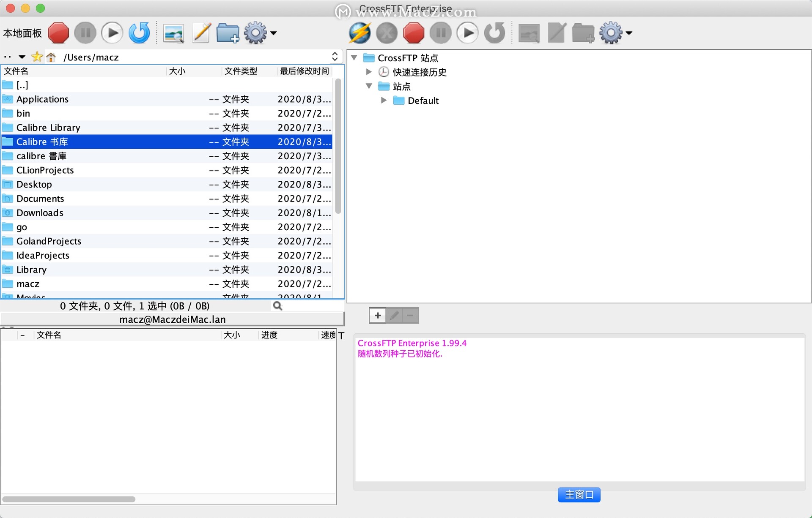
Task: Create new local folder icon
Action: [228, 33]
